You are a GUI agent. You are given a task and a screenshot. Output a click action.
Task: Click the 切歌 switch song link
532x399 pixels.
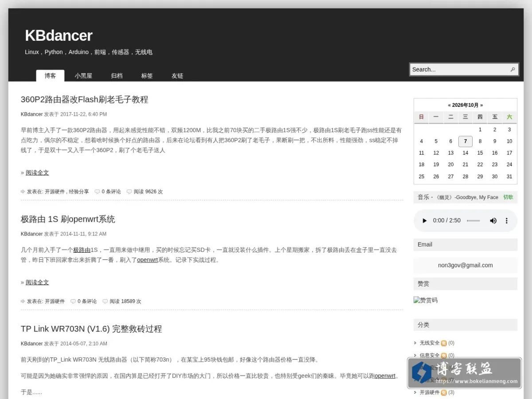coord(508,197)
